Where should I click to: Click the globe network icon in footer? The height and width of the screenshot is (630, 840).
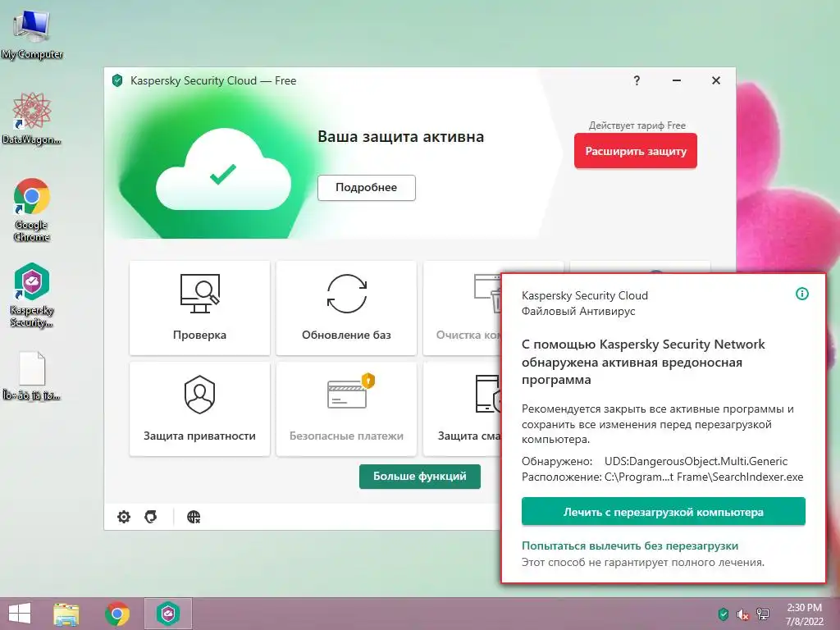194,517
